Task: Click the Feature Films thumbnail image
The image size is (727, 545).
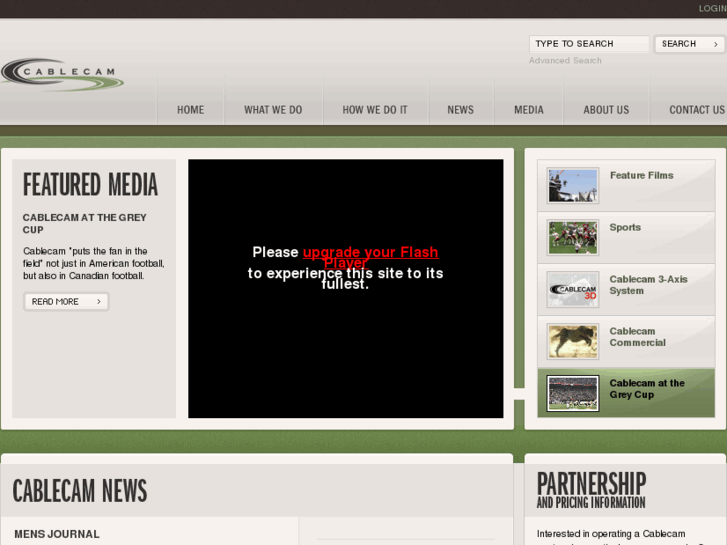Action: [x=573, y=186]
